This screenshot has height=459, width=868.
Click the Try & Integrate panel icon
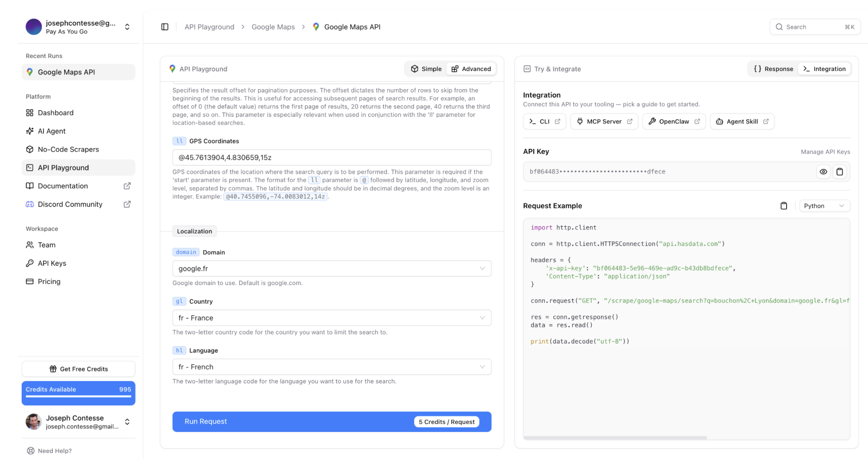pyautogui.click(x=527, y=69)
